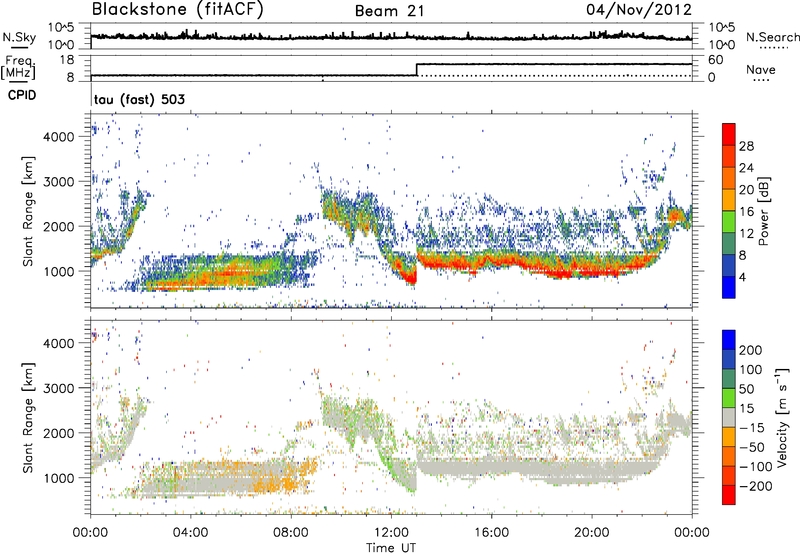Click the date '04/Nov/2012'
The width and height of the screenshot is (800, 554).
(x=639, y=10)
